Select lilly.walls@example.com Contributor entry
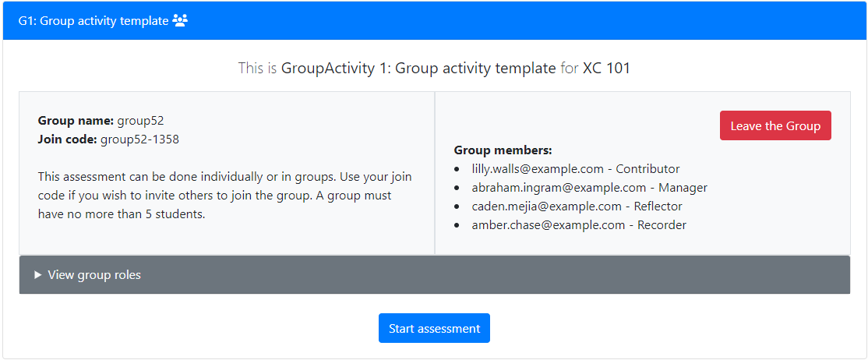This screenshot has height=360, width=868. (576, 169)
